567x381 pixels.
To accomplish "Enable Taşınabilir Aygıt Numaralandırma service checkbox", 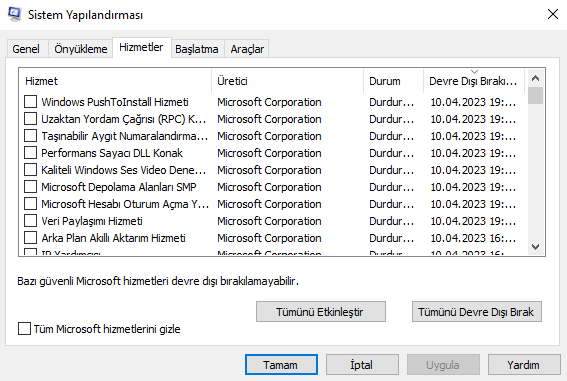I will (x=30, y=136).
